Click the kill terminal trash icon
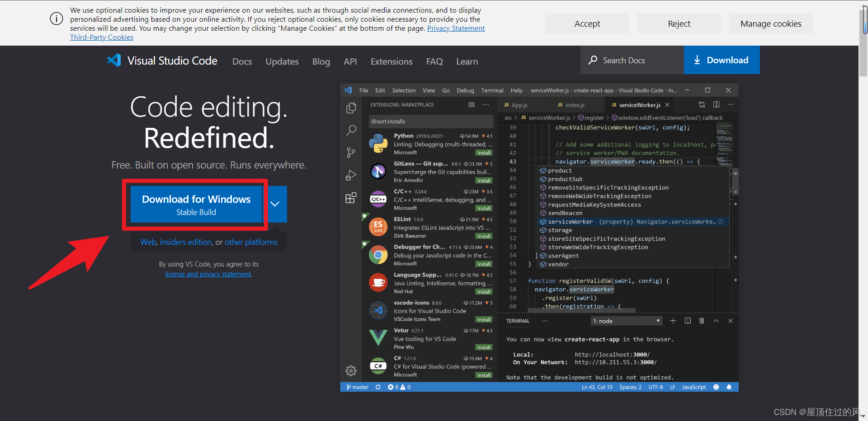The image size is (868, 421). pos(702,321)
